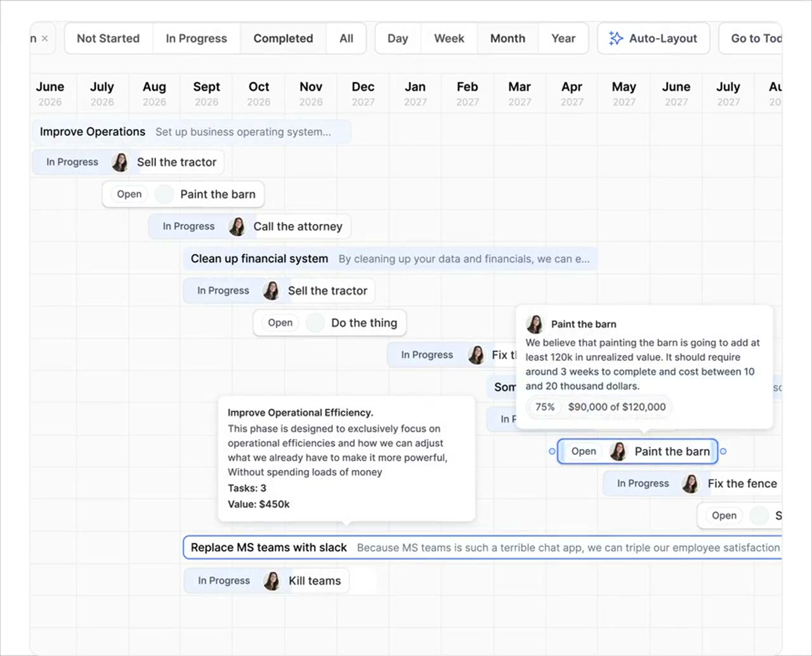Viewport: 812px width, 656px height.
Task: Click the "Fix the fence" task name
Action: 742,483
